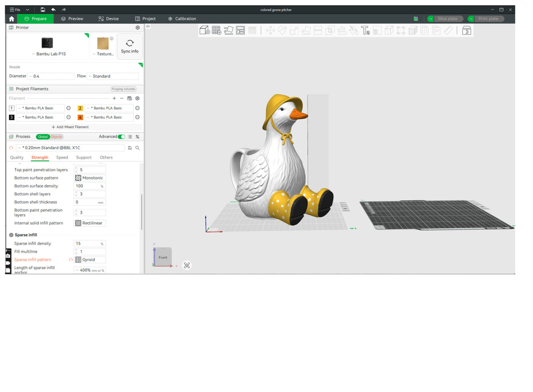Click the orange filament 4 color swatch
533x392 pixels.
pos(80,117)
